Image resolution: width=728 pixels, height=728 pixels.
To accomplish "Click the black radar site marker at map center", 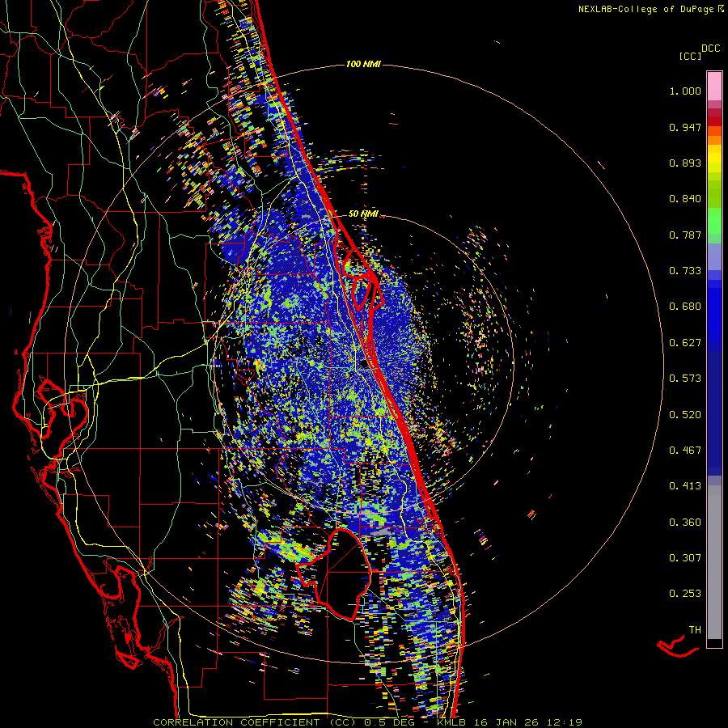I will pyautogui.click(x=363, y=365).
